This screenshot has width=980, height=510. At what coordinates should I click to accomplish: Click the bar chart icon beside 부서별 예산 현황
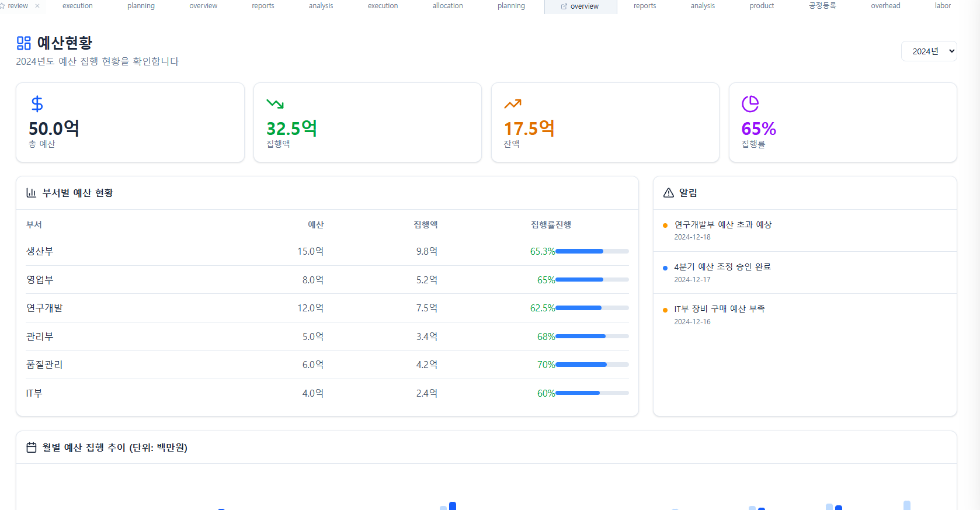pyautogui.click(x=32, y=193)
